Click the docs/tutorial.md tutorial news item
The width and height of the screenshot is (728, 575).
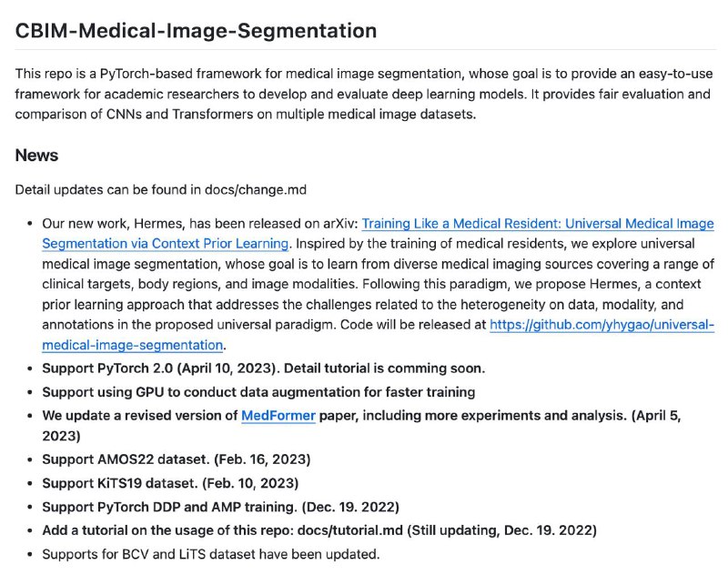point(319,530)
